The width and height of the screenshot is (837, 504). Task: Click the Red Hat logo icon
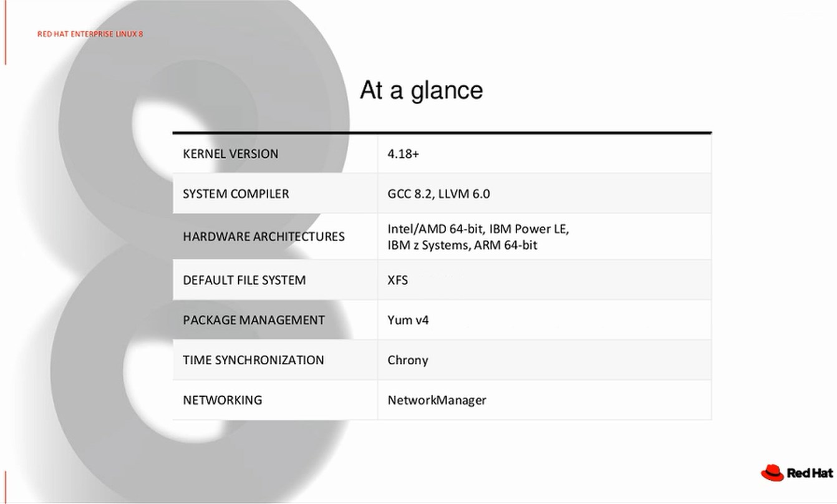[x=772, y=473]
